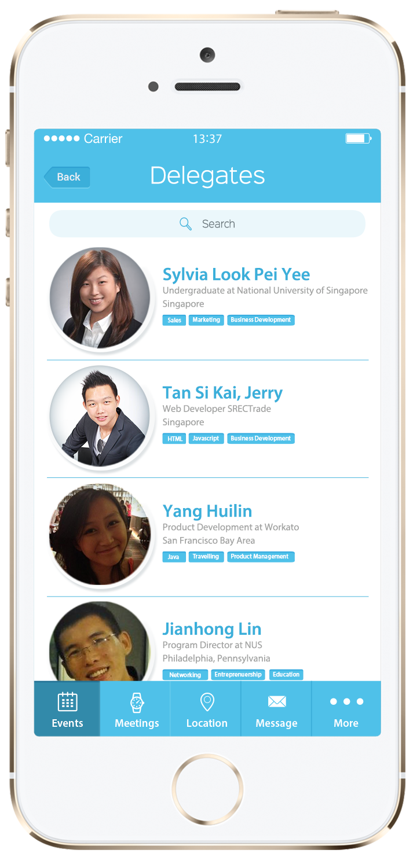
Task: Open Sylvia Look Pei Yee's profile photo
Action: 100,299
